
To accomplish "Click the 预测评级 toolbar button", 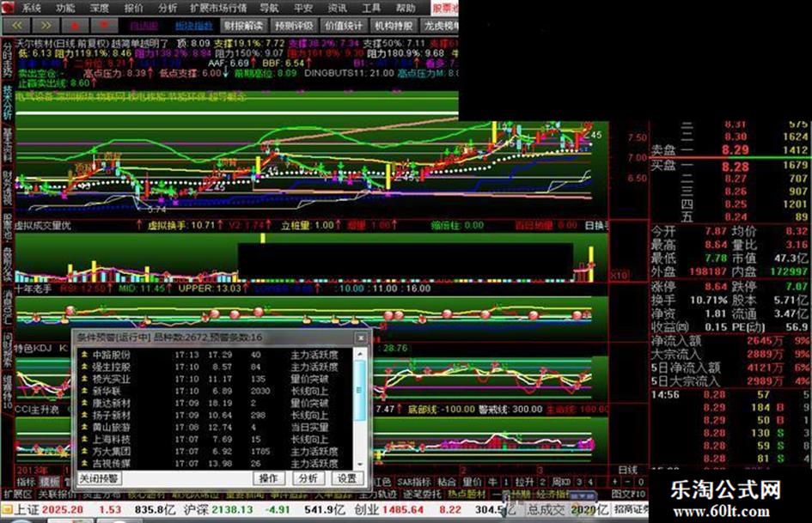I will coord(294,26).
